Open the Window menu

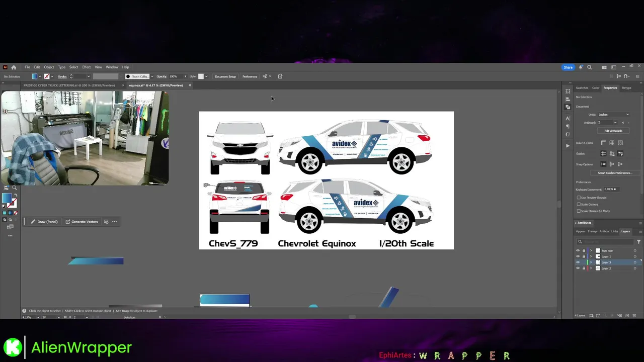(x=112, y=67)
